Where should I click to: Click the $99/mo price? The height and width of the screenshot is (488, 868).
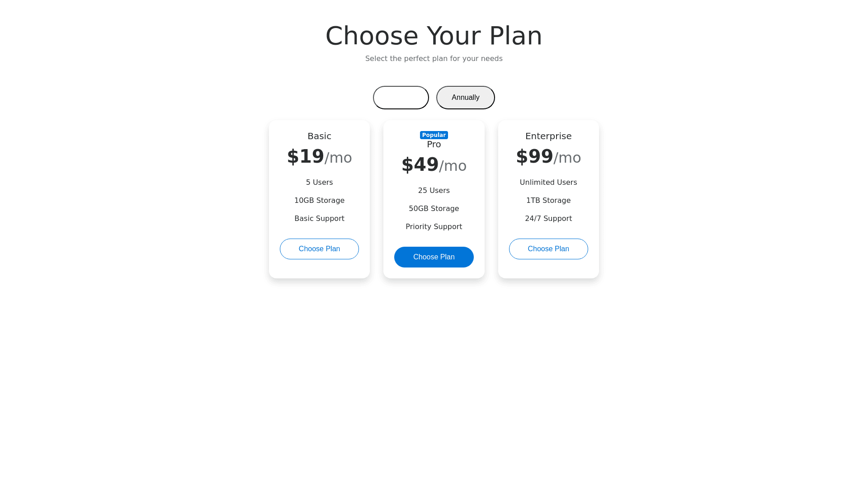click(x=548, y=157)
